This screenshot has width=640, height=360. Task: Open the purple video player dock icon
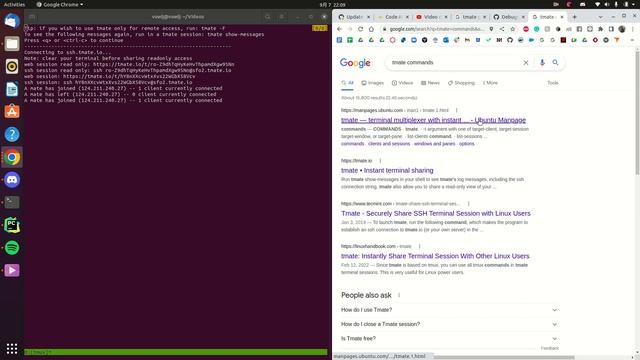coord(12,270)
